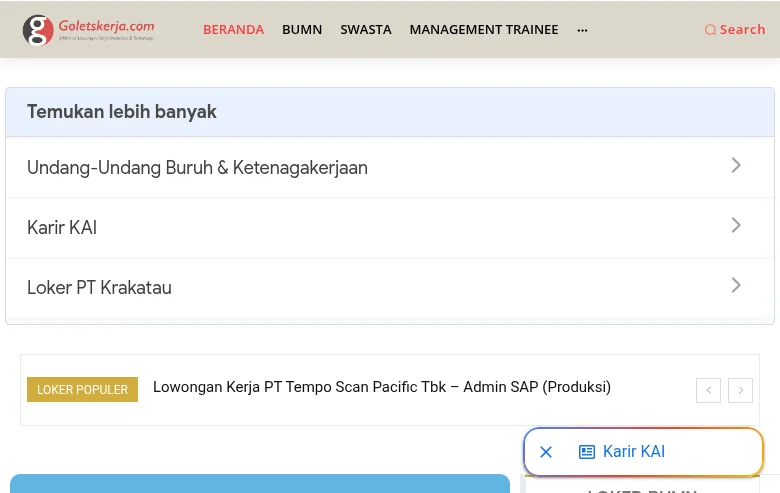Open the Goletskerja.com logo homepage
Screen dimensions: 780x493
coord(89,30)
